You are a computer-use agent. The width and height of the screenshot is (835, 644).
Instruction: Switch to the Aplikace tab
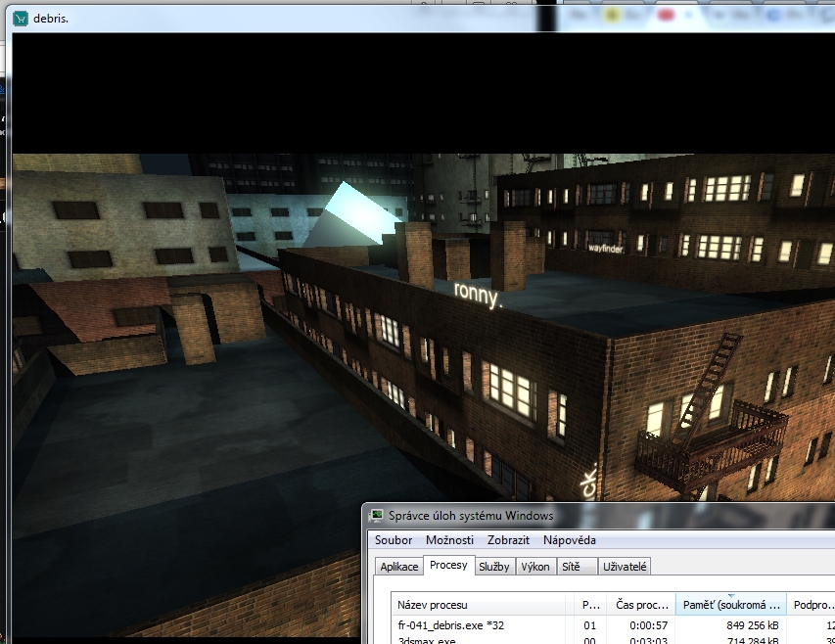pyautogui.click(x=398, y=567)
